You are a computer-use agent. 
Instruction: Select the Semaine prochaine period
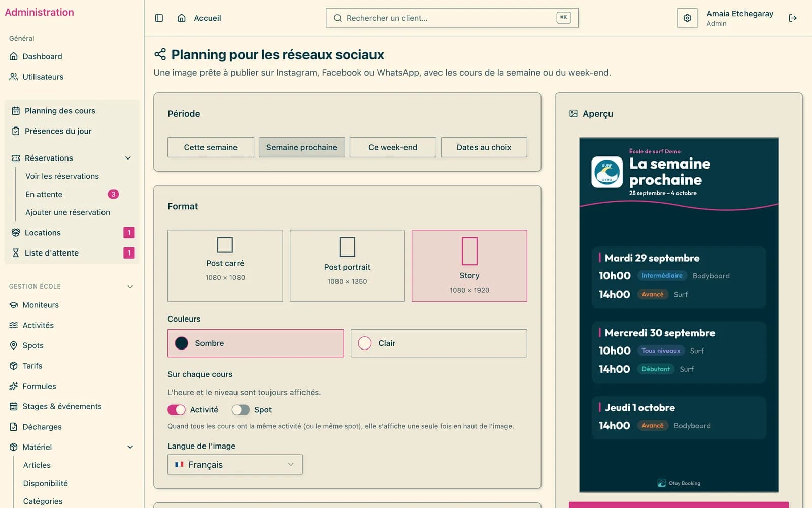tap(302, 147)
